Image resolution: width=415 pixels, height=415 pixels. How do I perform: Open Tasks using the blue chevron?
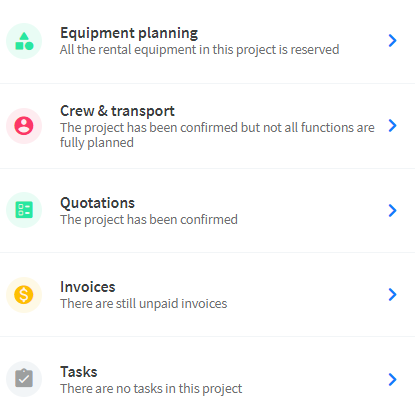click(393, 379)
